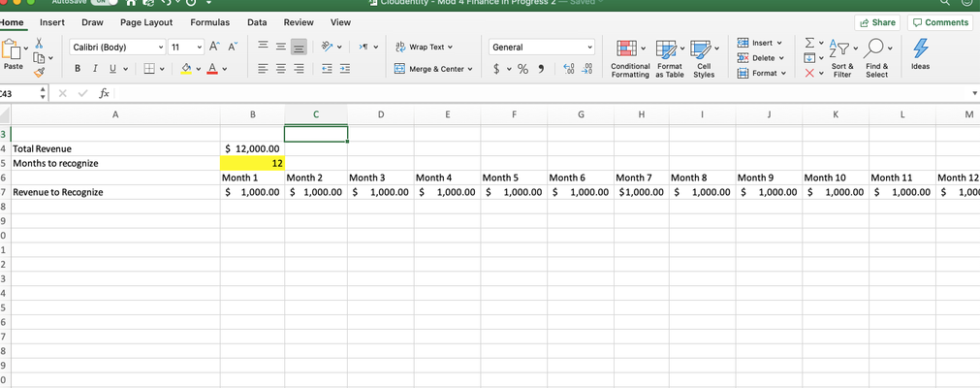Apply percent style format
The width and height of the screenshot is (980, 388).
tap(522, 69)
